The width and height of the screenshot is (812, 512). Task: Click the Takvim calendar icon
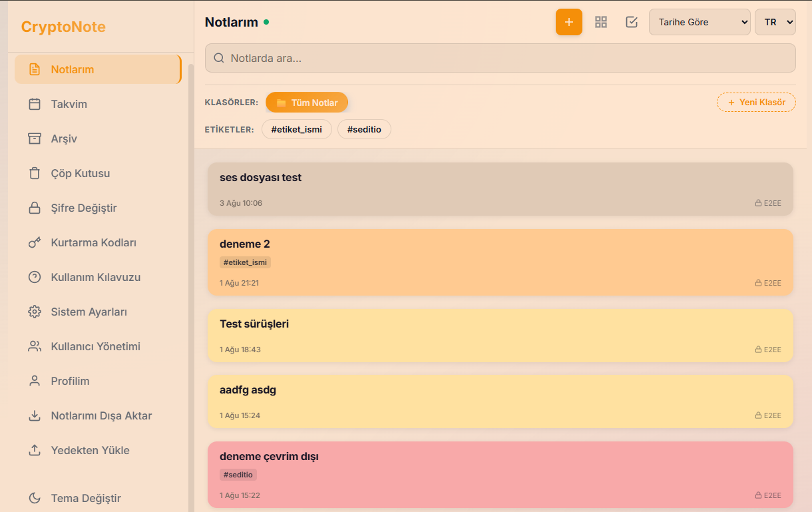point(35,104)
